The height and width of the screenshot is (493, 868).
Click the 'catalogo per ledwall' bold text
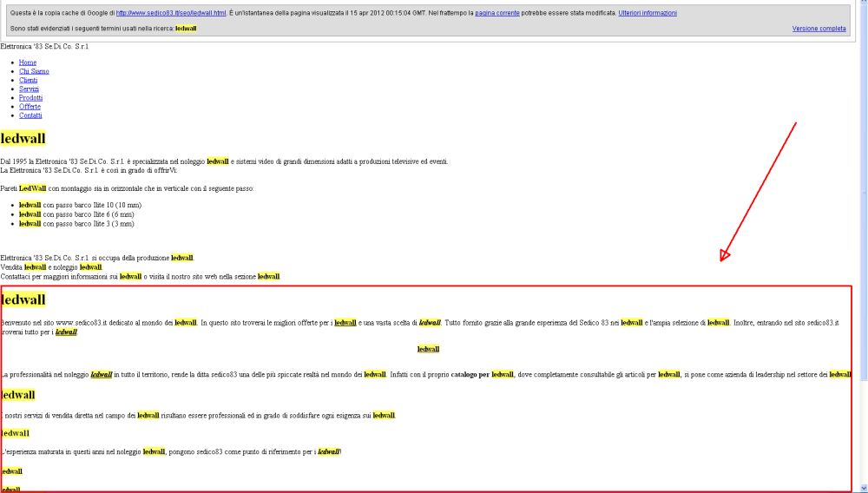click(x=482, y=375)
